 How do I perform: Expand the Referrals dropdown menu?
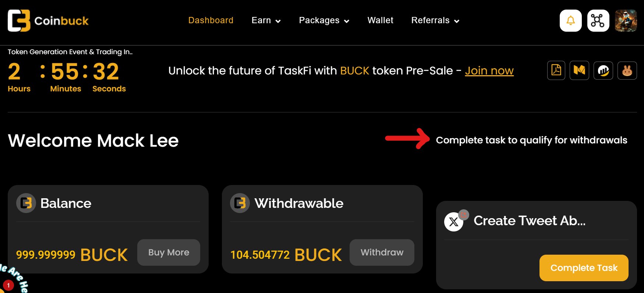pyautogui.click(x=435, y=21)
